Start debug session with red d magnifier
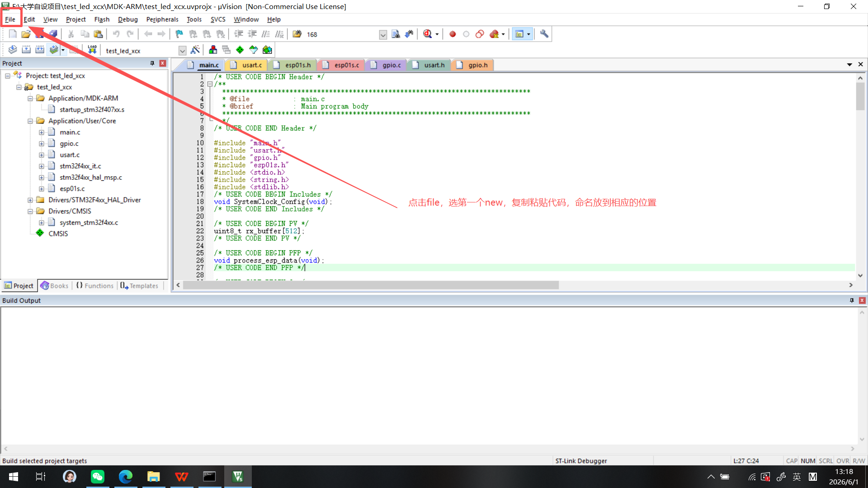Screen dimensions: 868x488 tap(427, 34)
